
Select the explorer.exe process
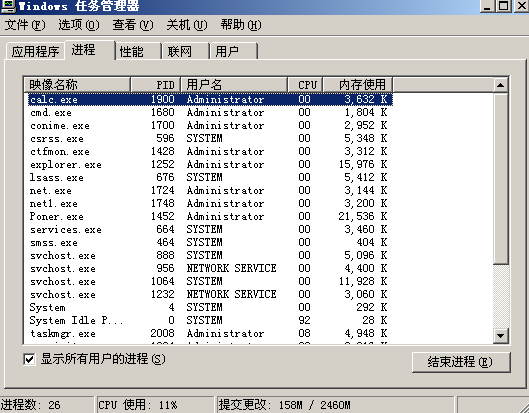click(210, 164)
